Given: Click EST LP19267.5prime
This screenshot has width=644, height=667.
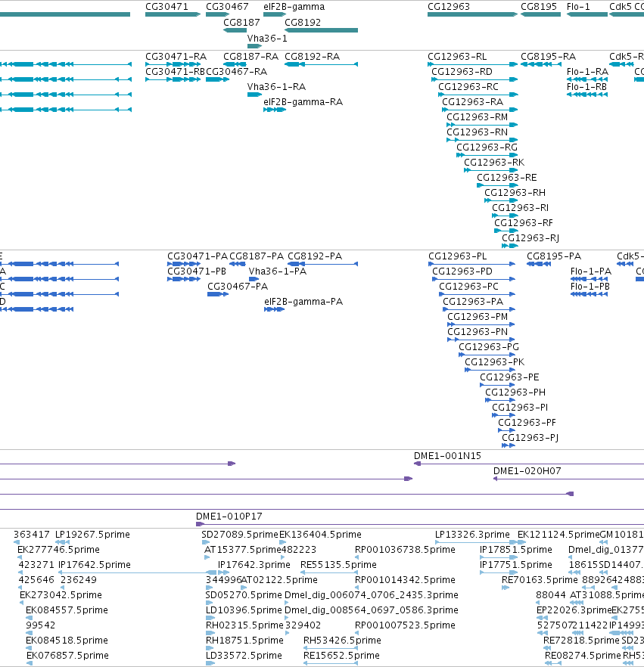Looking at the screenshot, I should [x=92, y=535].
